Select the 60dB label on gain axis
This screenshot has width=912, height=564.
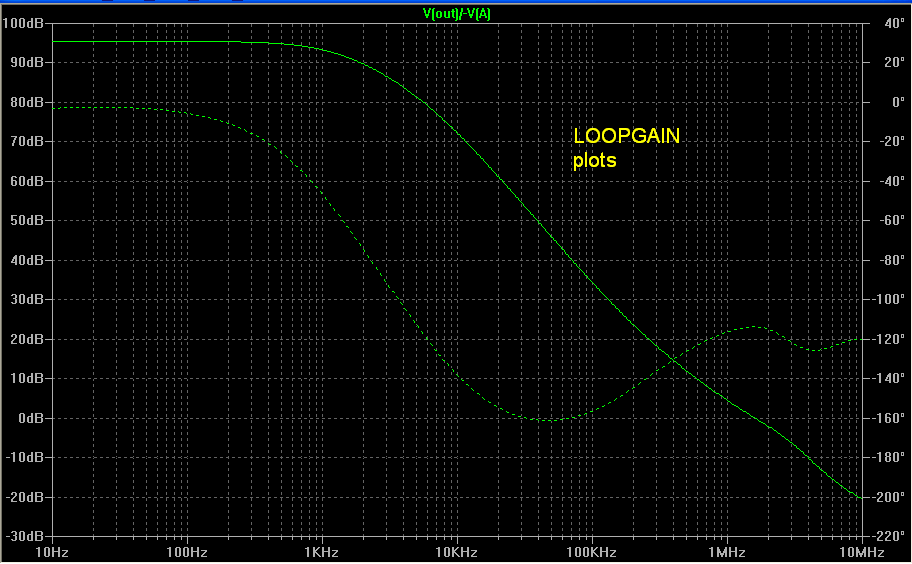click(x=27, y=181)
